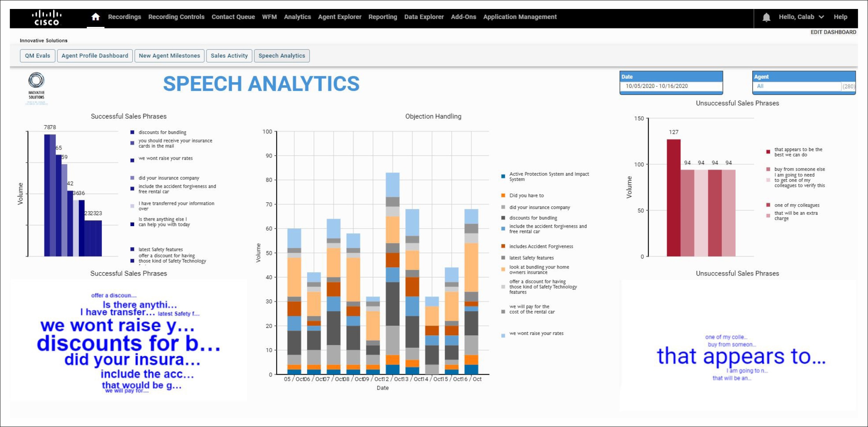
Task: Toggle 'one of my colleagues' legend marker
Action: coord(768,205)
